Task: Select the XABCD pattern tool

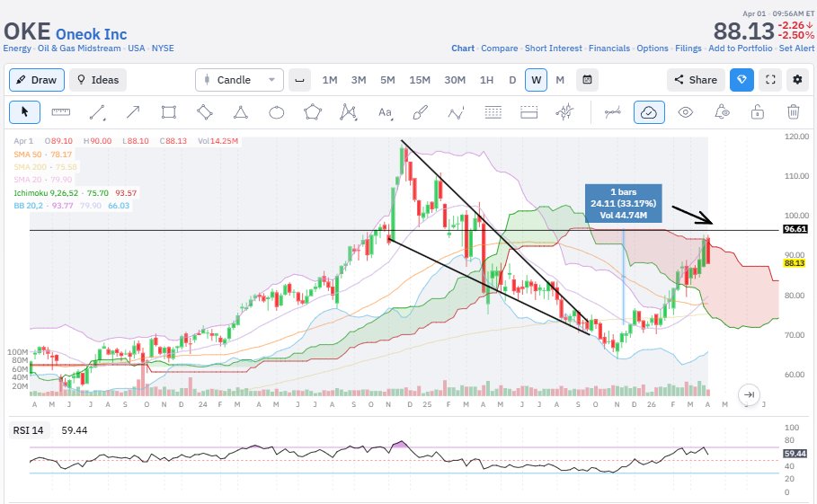Action: click(x=348, y=112)
